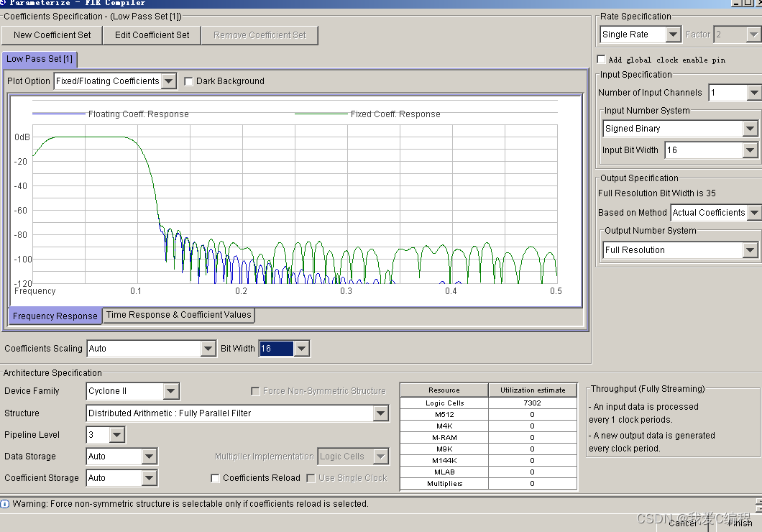Check the Coefficients Reload option
This screenshot has height=532, width=762.
215,478
